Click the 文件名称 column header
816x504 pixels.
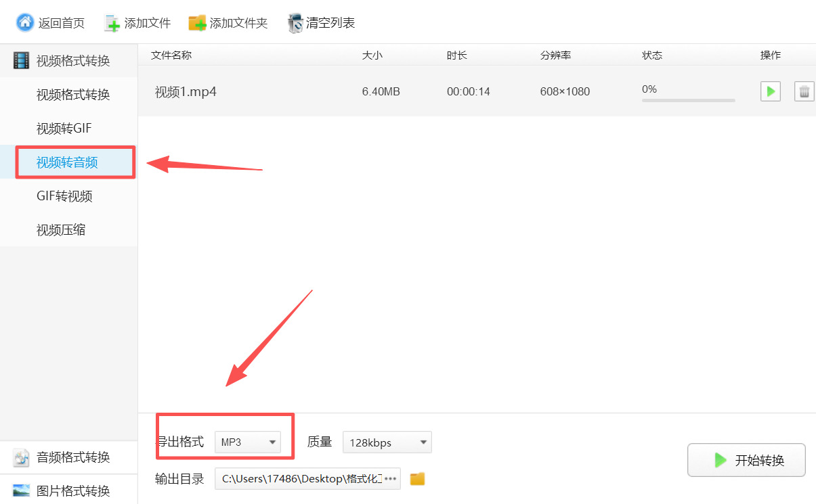[x=171, y=55]
